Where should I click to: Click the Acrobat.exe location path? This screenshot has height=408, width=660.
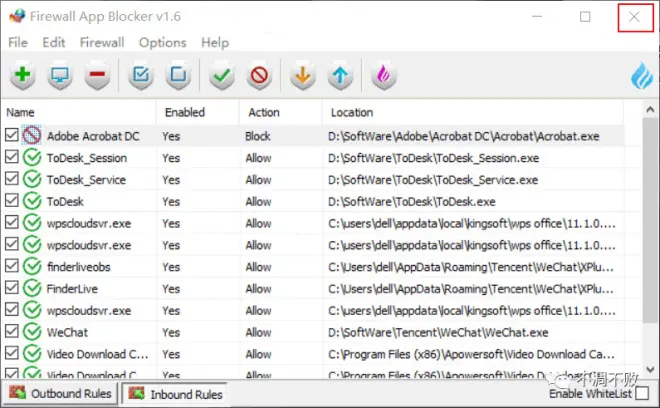coord(464,136)
